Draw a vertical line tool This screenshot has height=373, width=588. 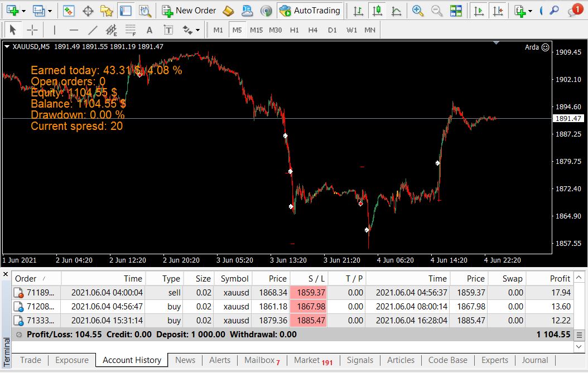point(54,30)
